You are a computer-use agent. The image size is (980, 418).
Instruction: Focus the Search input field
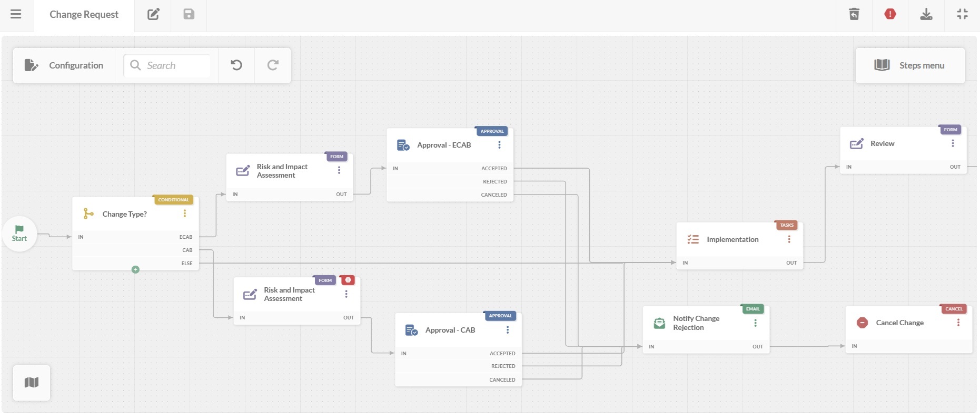tap(167, 65)
